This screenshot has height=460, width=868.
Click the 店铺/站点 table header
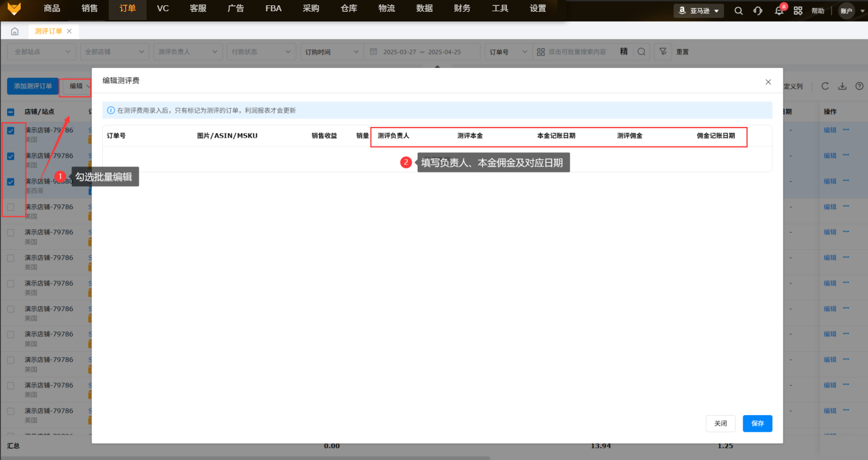pos(40,112)
